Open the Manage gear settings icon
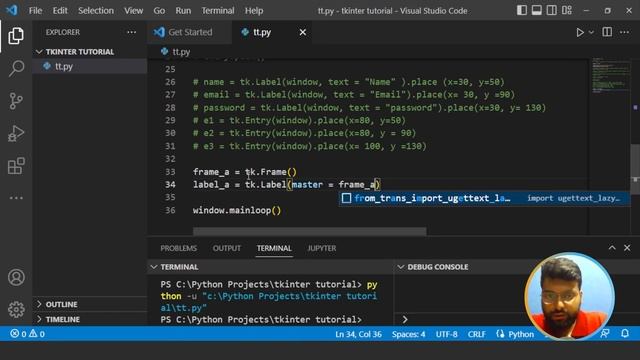This screenshot has width=640, height=360. [16, 309]
